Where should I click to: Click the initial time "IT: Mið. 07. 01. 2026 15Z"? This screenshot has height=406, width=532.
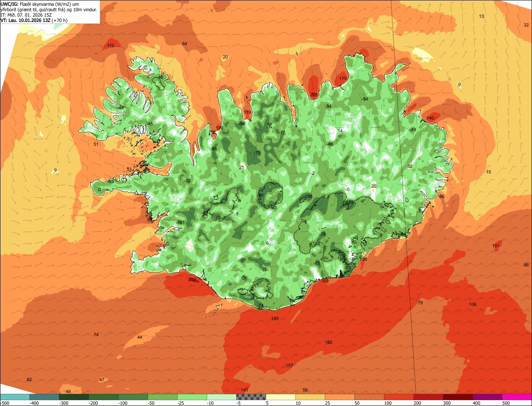[x=26, y=15]
